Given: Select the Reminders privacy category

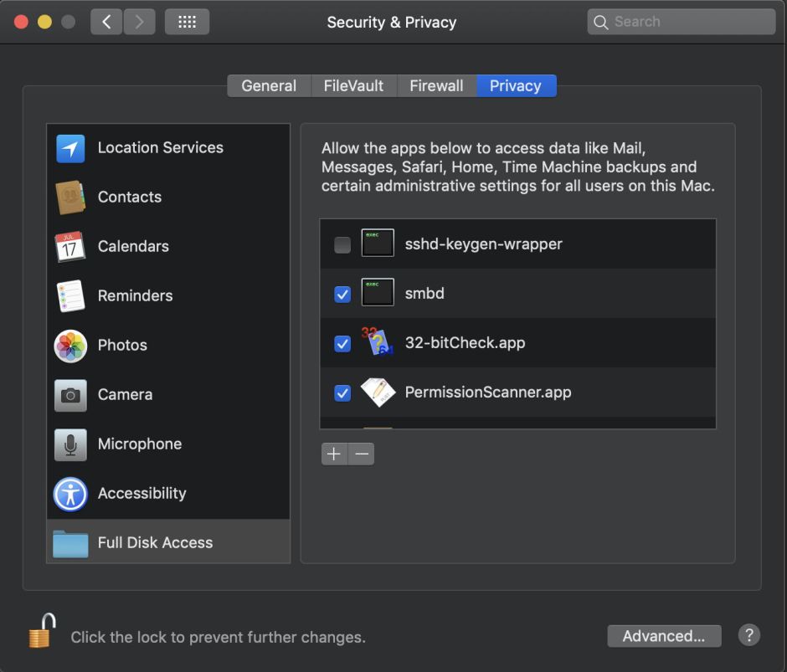Looking at the screenshot, I should 135,296.
